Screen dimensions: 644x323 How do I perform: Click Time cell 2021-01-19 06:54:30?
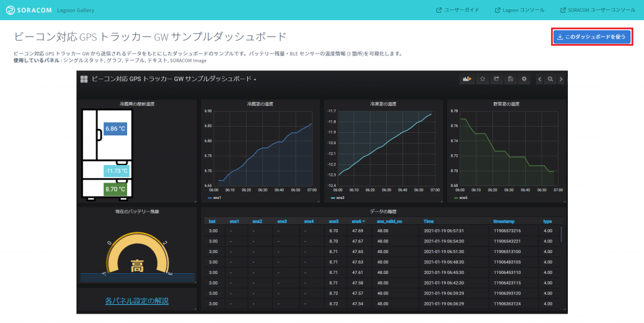[x=444, y=241]
